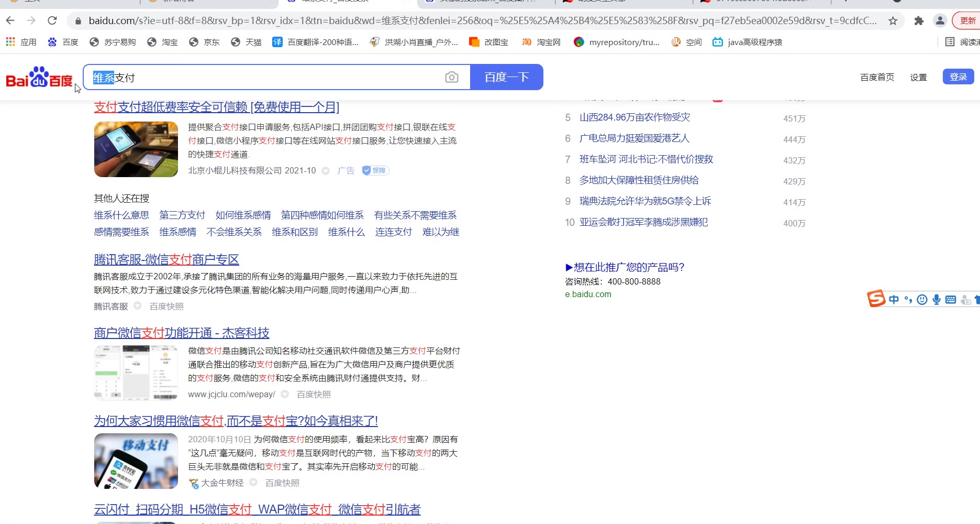Click the 更新 browser update button
This screenshot has width=980, height=524.
967,21
